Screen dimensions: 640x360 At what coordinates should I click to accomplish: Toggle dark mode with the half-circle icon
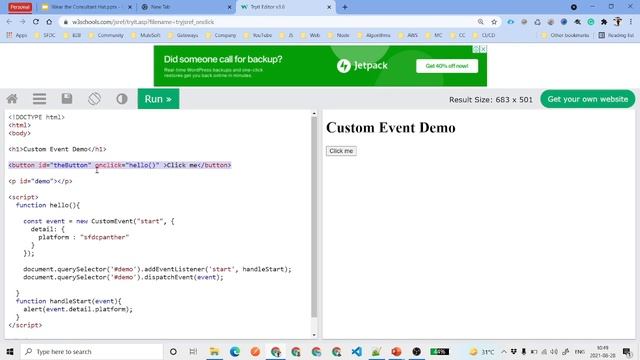(122, 99)
